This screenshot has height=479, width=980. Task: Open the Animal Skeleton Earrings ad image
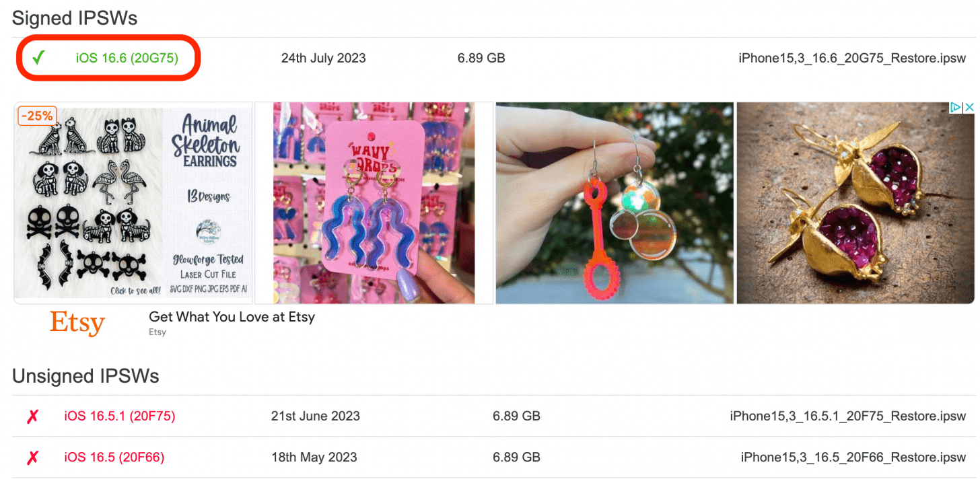click(x=133, y=203)
